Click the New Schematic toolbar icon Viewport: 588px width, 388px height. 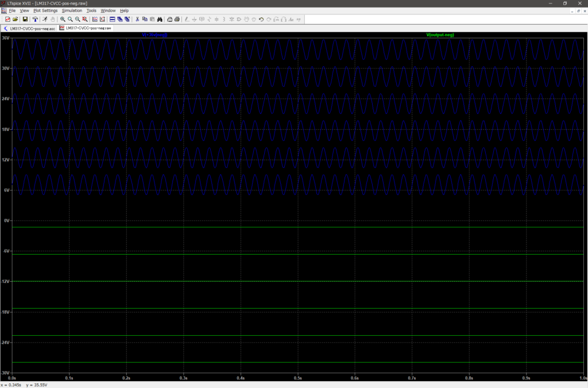[x=7, y=19]
